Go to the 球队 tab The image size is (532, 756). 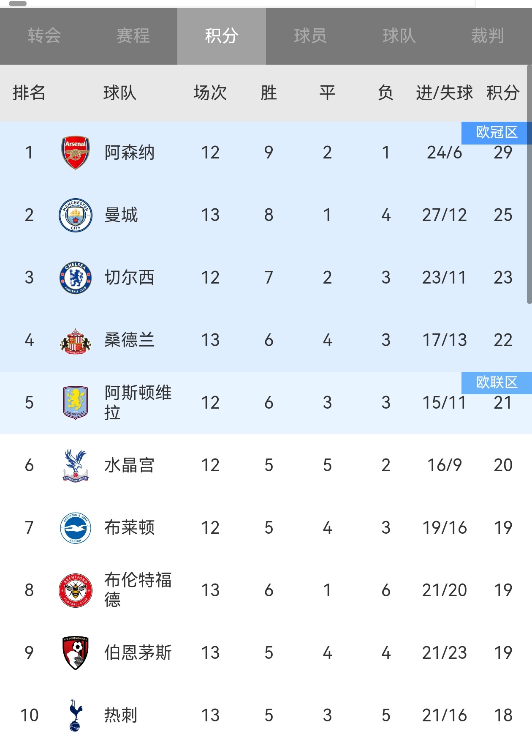coord(399,36)
